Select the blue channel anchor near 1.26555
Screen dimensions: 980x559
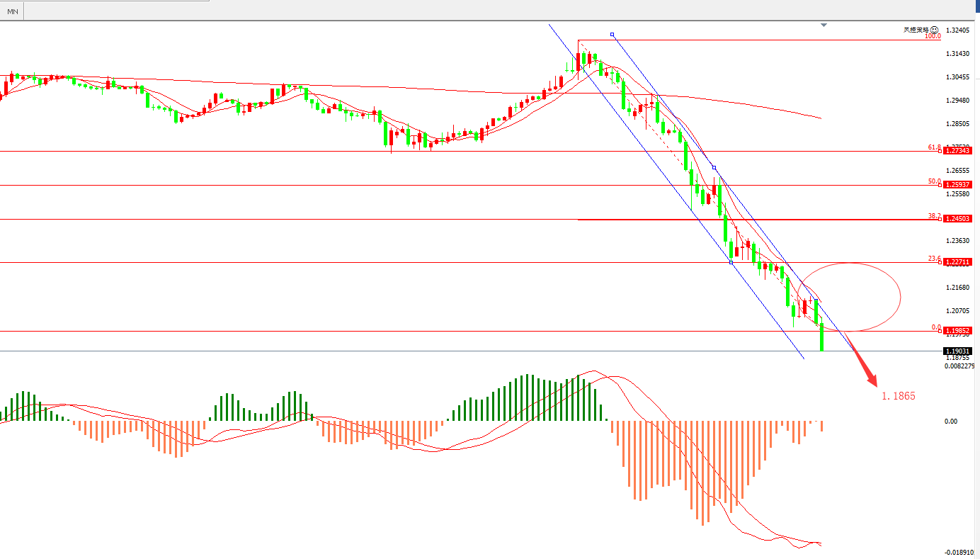tap(714, 168)
